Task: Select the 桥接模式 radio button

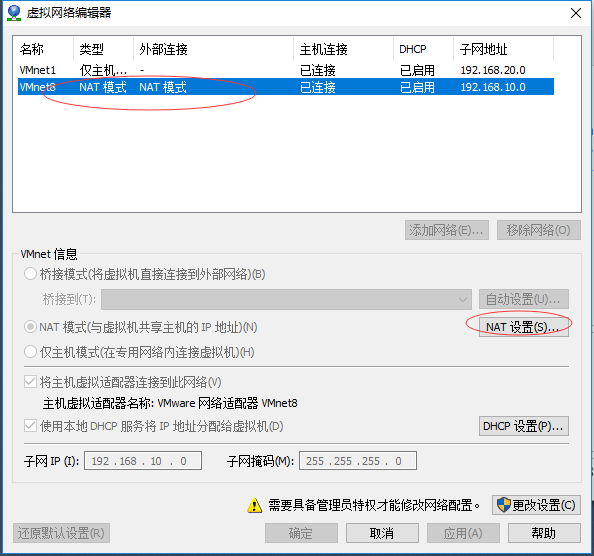Action: [30, 274]
